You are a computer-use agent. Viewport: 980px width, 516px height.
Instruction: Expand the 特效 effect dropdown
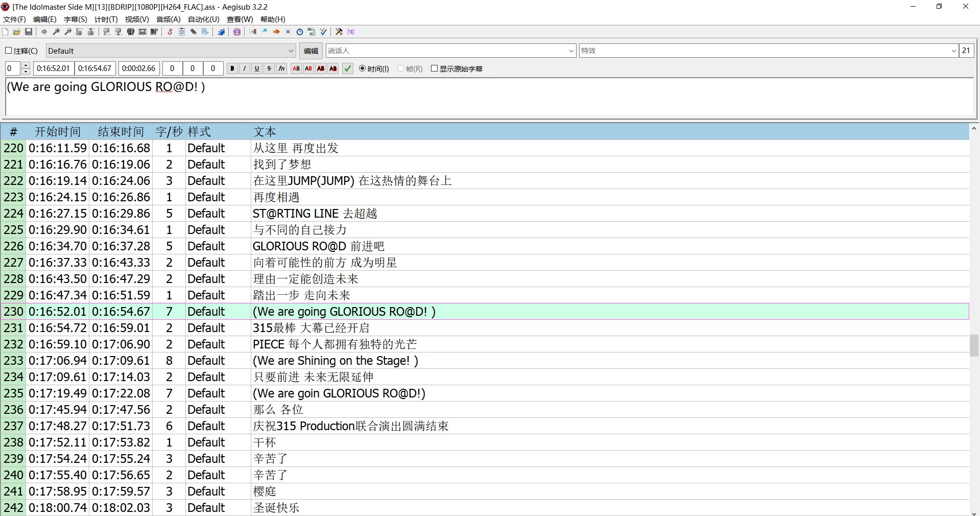[953, 51]
